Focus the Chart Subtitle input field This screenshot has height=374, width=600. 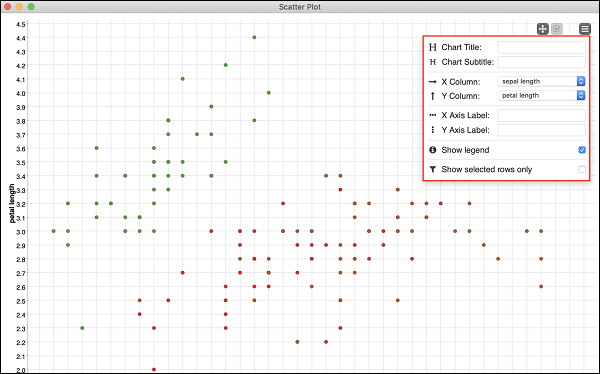point(541,62)
